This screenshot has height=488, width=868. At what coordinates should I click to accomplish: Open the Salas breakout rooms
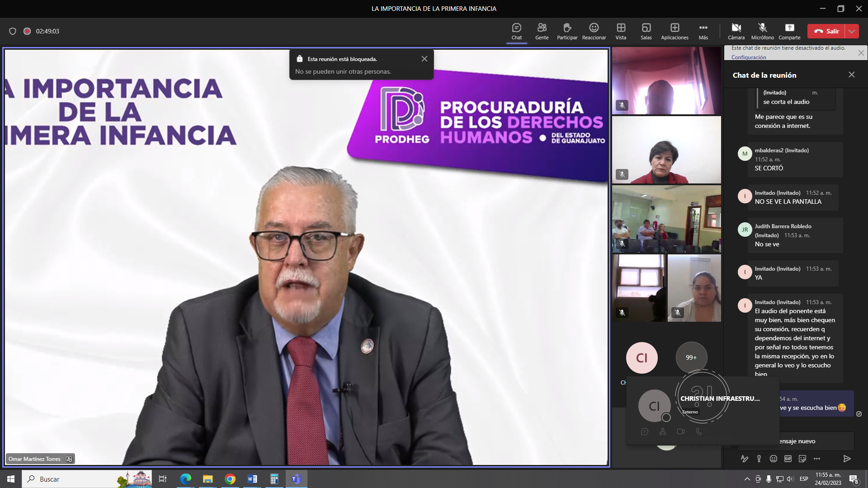click(x=646, y=31)
